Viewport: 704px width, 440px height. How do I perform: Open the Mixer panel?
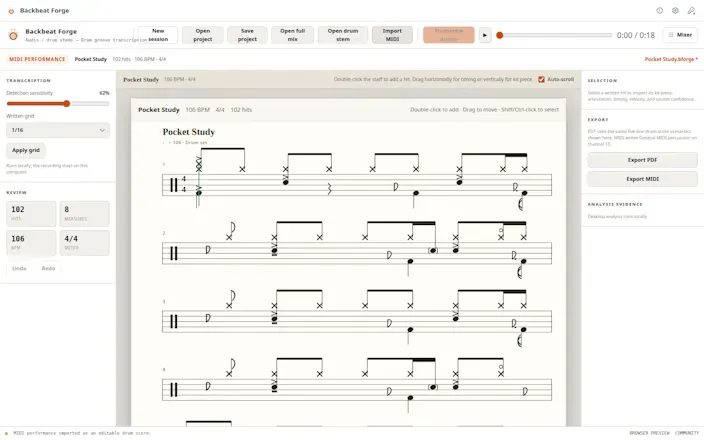[680, 35]
